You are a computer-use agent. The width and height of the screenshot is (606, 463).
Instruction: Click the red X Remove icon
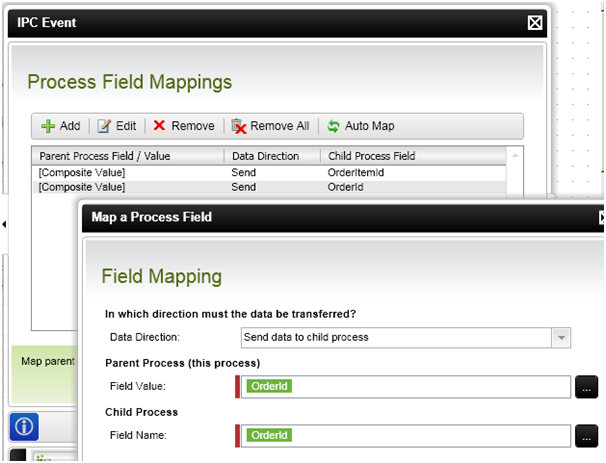(159, 125)
